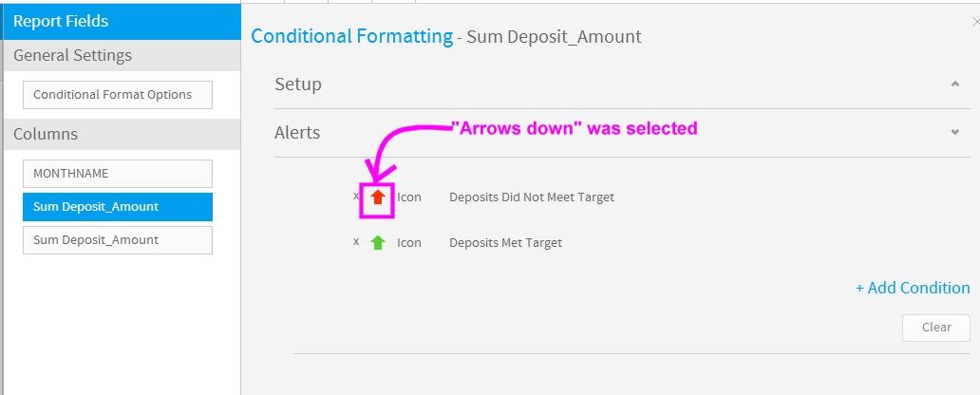Open the Deposits Did Not Meet Target condition
This screenshot has width=980, height=395.
tap(531, 197)
